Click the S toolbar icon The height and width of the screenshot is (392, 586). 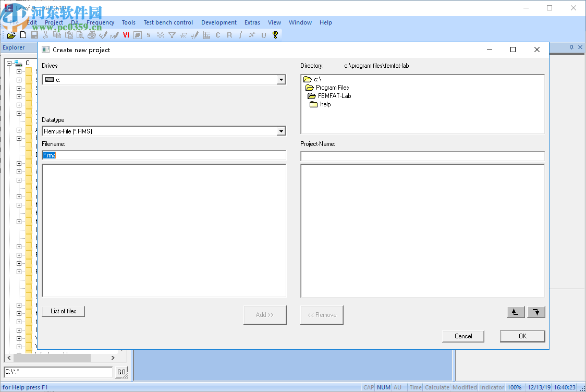(149, 35)
